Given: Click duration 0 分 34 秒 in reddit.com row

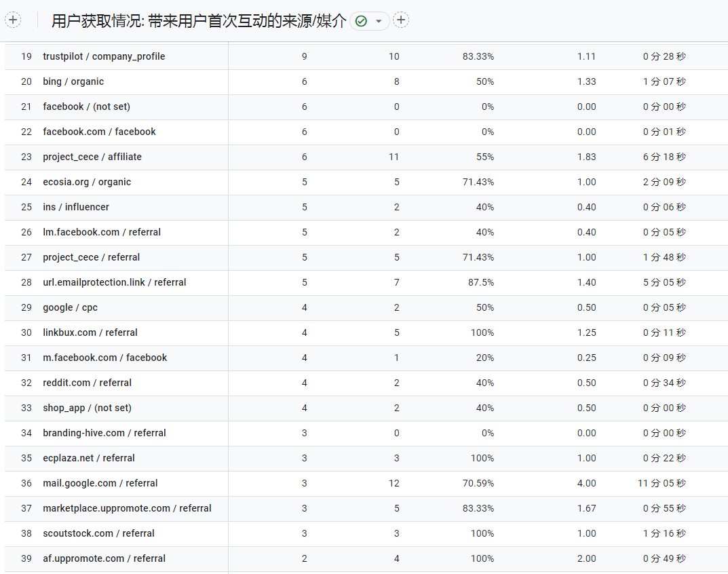Looking at the screenshot, I should pyautogui.click(x=664, y=382).
